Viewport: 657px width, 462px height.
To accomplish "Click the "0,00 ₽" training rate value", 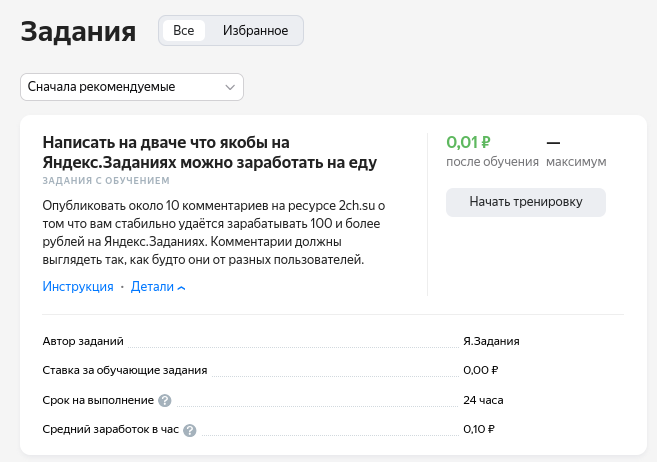I will [481, 370].
